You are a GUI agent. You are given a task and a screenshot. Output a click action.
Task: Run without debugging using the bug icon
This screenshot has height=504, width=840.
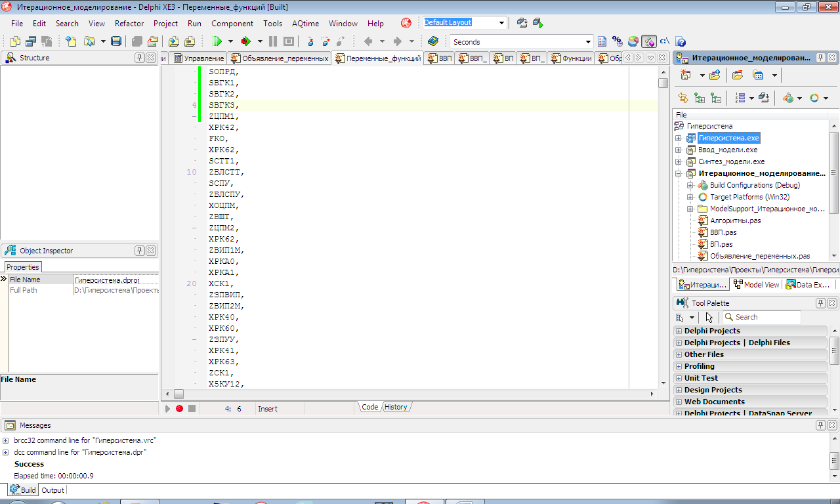click(x=246, y=41)
